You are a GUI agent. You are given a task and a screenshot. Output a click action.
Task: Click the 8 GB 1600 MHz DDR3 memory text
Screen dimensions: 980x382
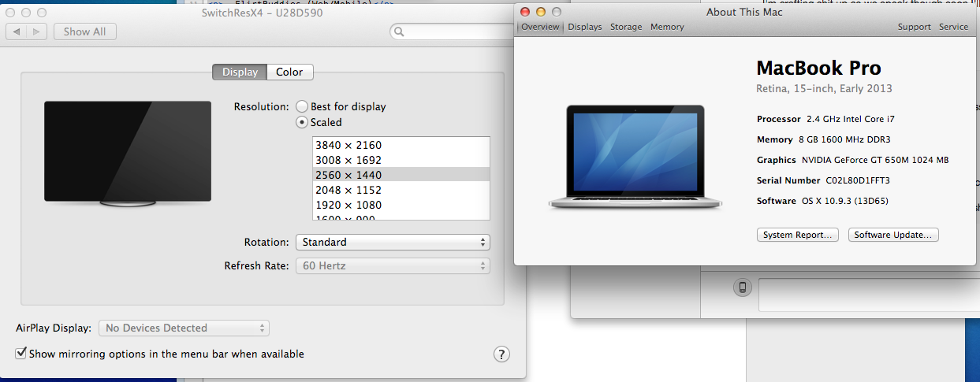coord(845,139)
